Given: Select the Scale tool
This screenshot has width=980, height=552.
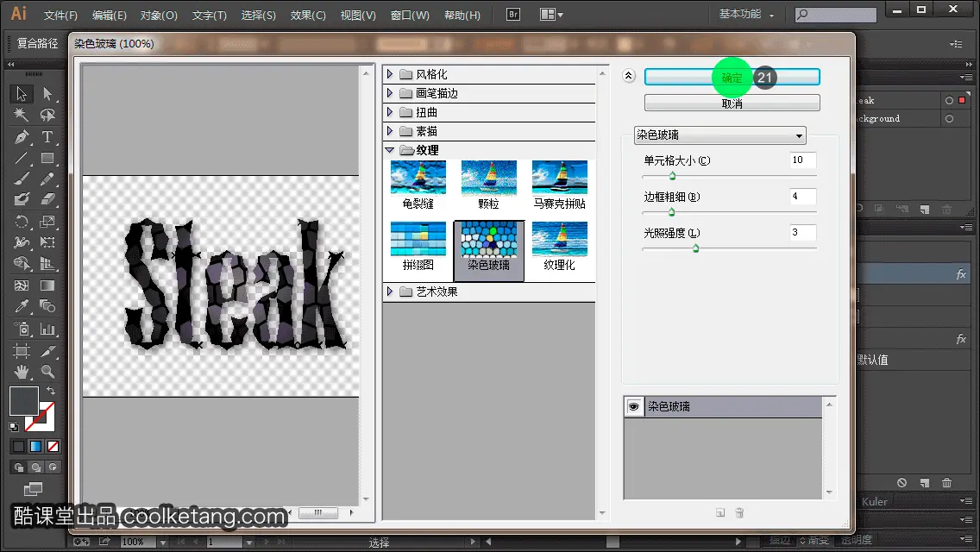Looking at the screenshot, I should coord(47,221).
